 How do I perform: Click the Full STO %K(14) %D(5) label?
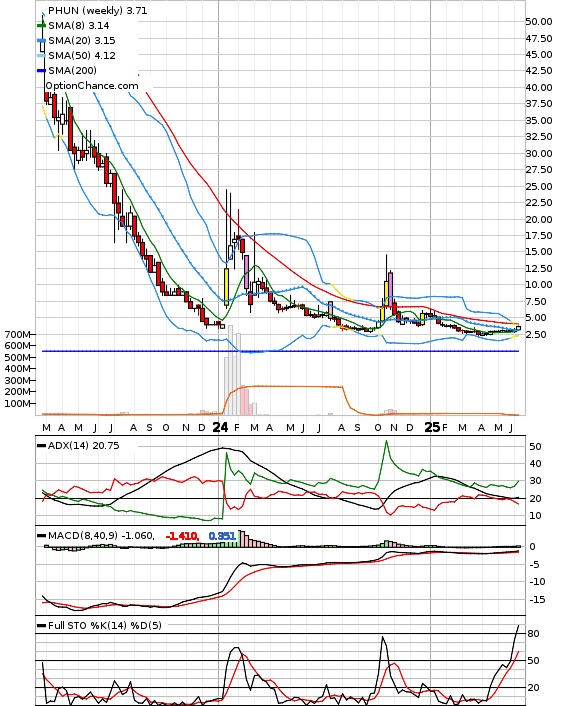(105, 625)
